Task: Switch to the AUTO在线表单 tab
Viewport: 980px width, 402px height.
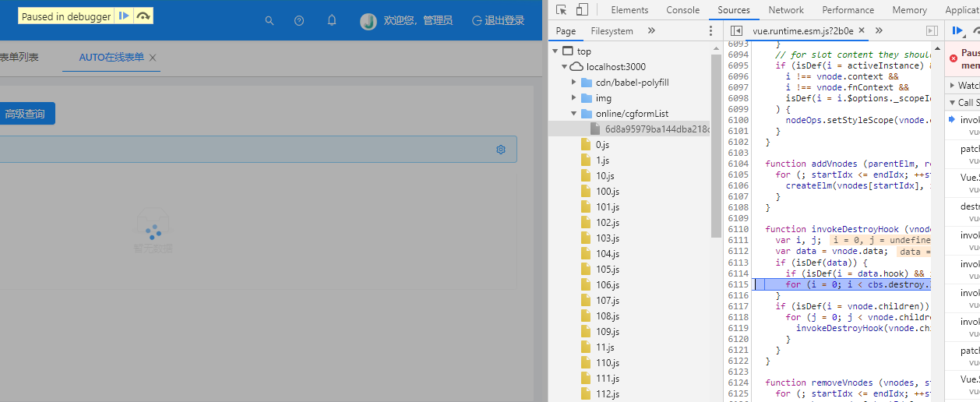Action: (111, 58)
